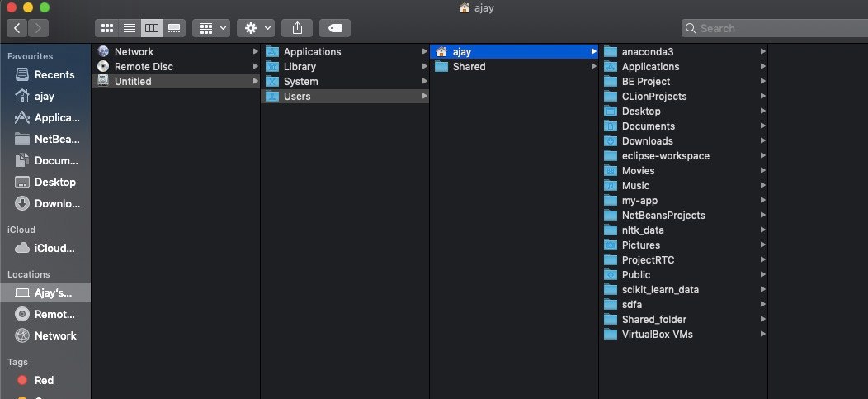868x399 pixels.
Task: Select Network in first column
Action: tap(176, 51)
